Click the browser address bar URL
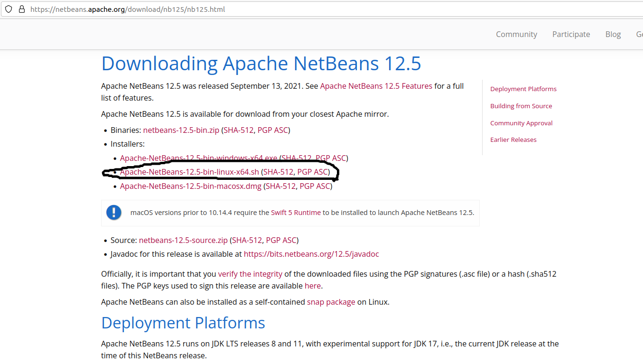The image size is (643, 364). [128, 9]
